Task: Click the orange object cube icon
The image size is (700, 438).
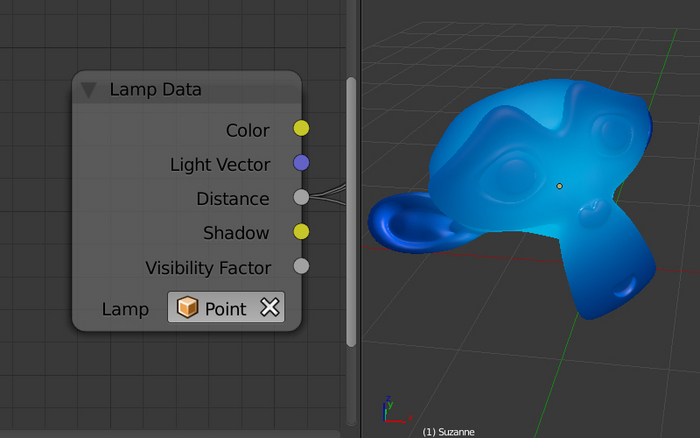Action: [x=187, y=308]
